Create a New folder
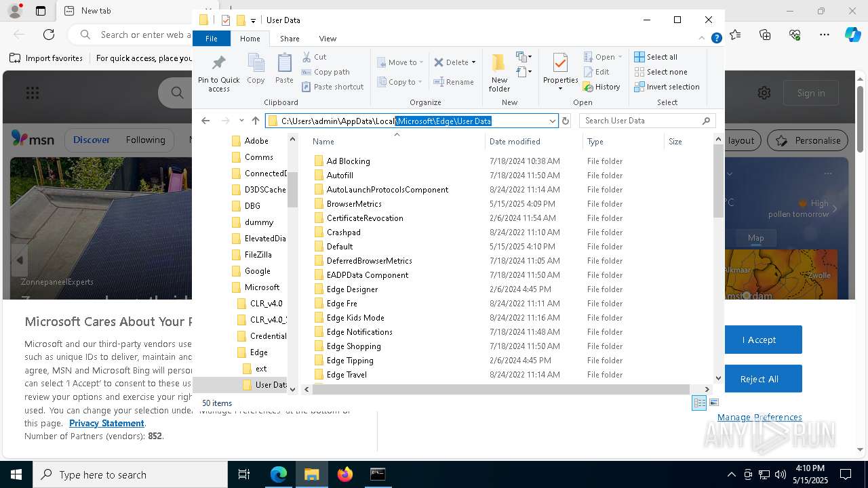 [x=499, y=73]
